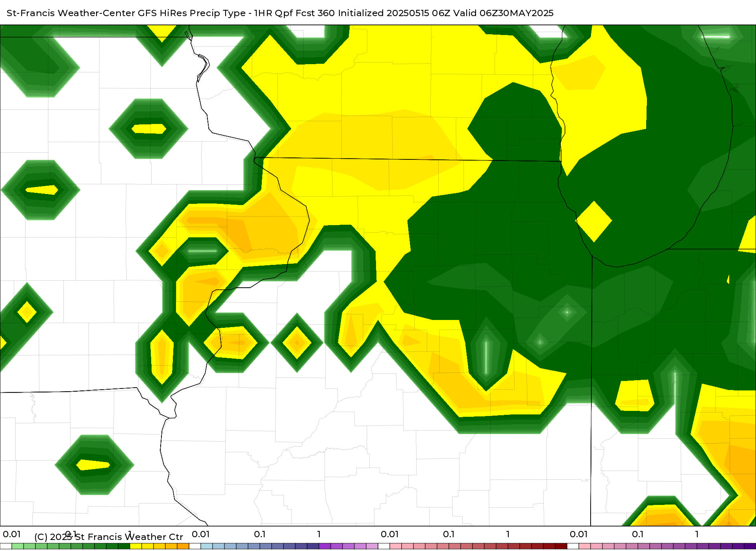Click the 0.1 label above the blue scale
Image resolution: width=756 pixels, height=551 pixels.
[x=260, y=534]
